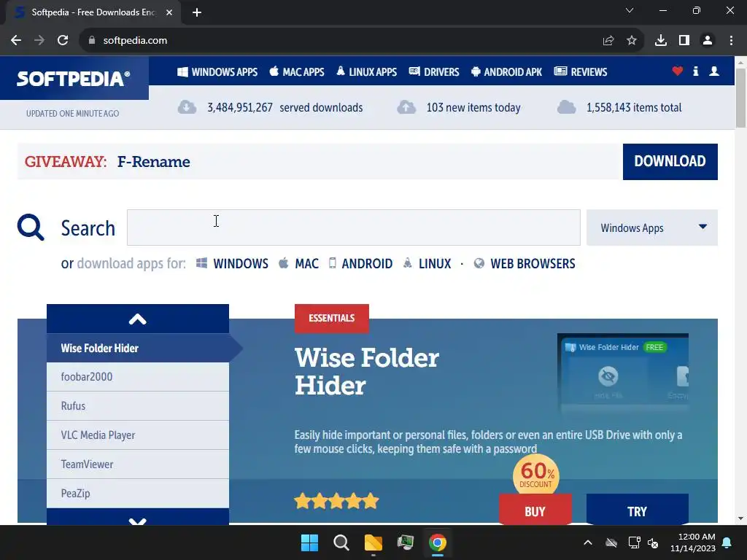Click the items total cloud icon
The width and height of the screenshot is (747, 560).
pyautogui.click(x=566, y=107)
